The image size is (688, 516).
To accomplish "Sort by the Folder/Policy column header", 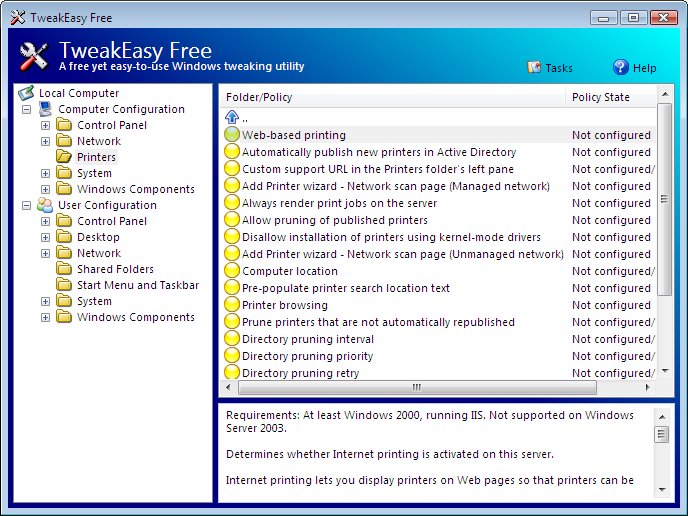I will 392,97.
